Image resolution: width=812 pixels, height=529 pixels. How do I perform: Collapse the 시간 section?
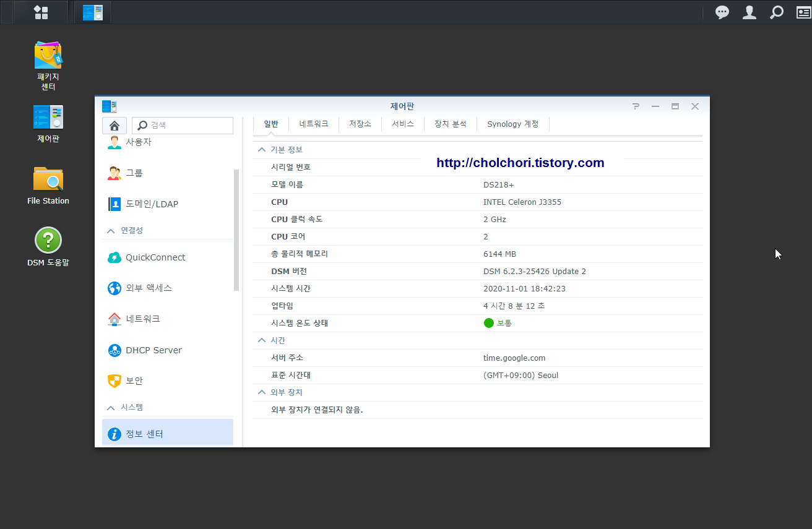[261, 340]
